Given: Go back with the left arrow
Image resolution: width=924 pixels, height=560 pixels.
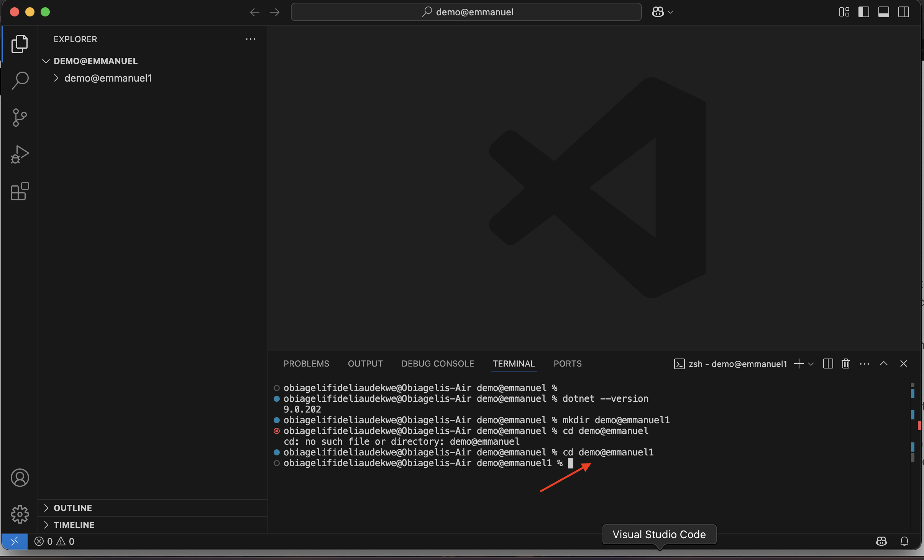Looking at the screenshot, I should pos(254,12).
